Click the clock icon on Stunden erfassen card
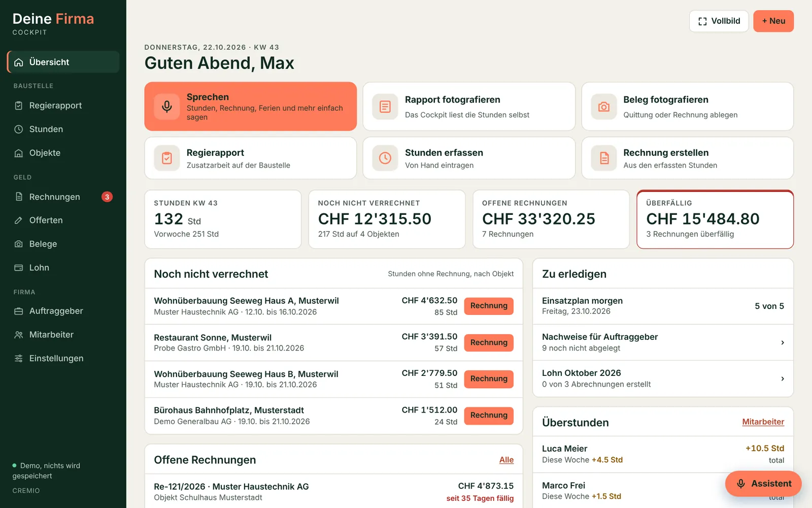This screenshot has height=508, width=812. 385,158
